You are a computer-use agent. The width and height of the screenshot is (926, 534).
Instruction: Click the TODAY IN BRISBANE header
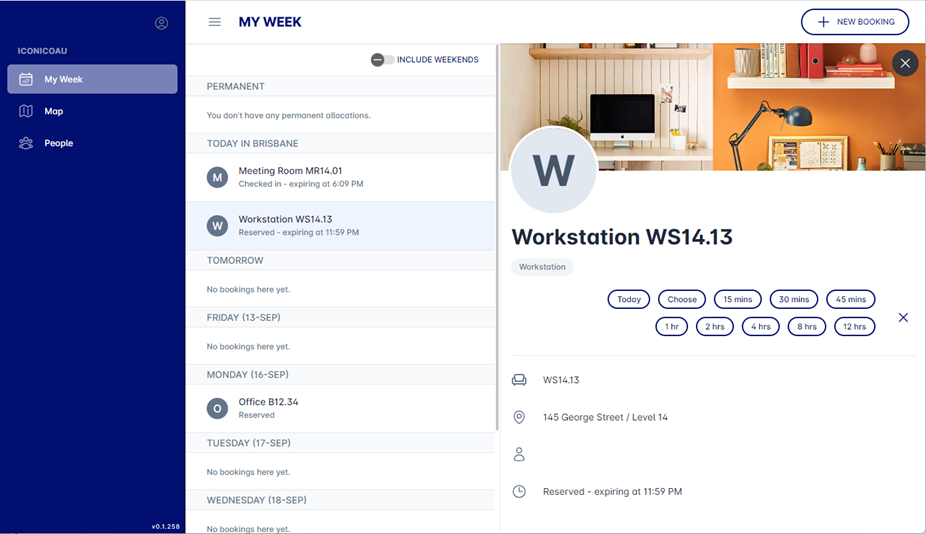pos(341,144)
